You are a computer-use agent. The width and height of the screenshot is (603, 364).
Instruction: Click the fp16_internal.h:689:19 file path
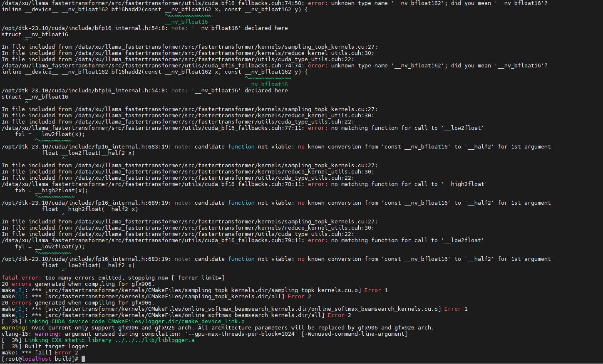click(x=86, y=203)
